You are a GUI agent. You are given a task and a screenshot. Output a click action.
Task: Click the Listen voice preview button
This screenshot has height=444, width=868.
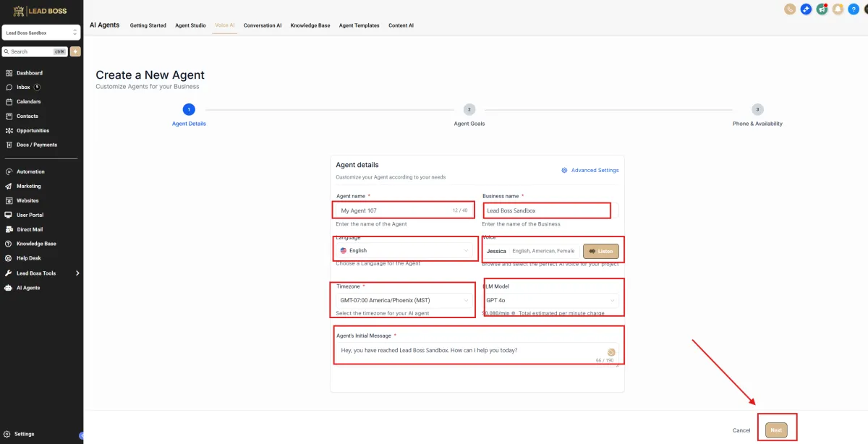click(x=601, y=251)
